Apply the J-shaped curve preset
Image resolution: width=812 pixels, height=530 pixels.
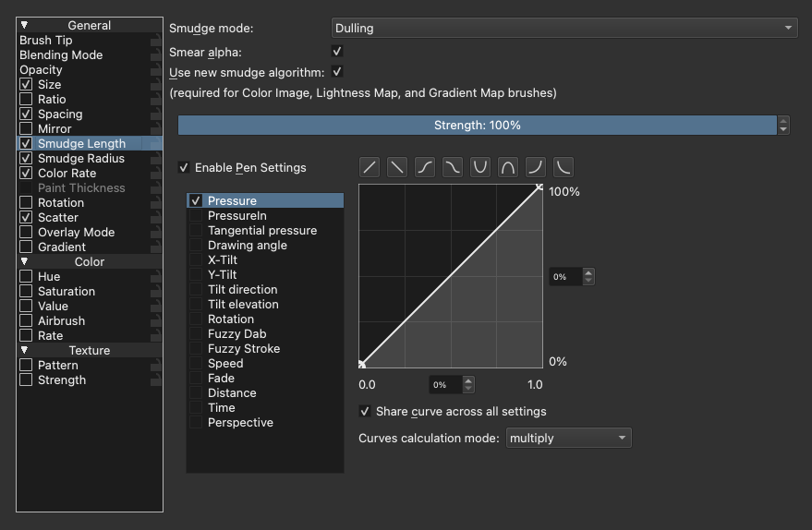[x=536, y=167]
